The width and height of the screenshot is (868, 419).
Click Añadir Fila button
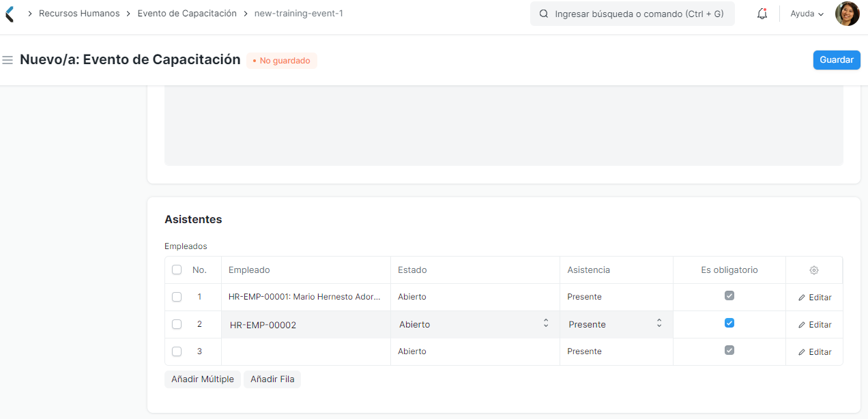click(x=272, y=379)
